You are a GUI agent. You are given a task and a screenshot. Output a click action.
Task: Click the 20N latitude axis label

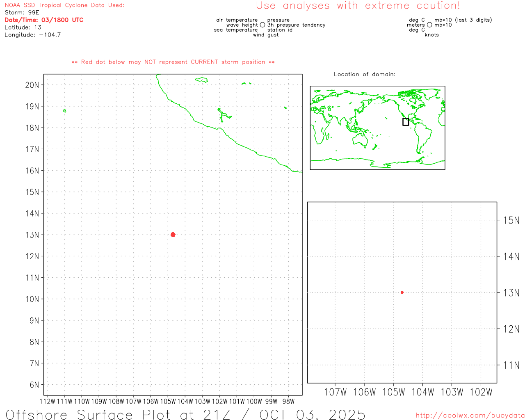32,85
